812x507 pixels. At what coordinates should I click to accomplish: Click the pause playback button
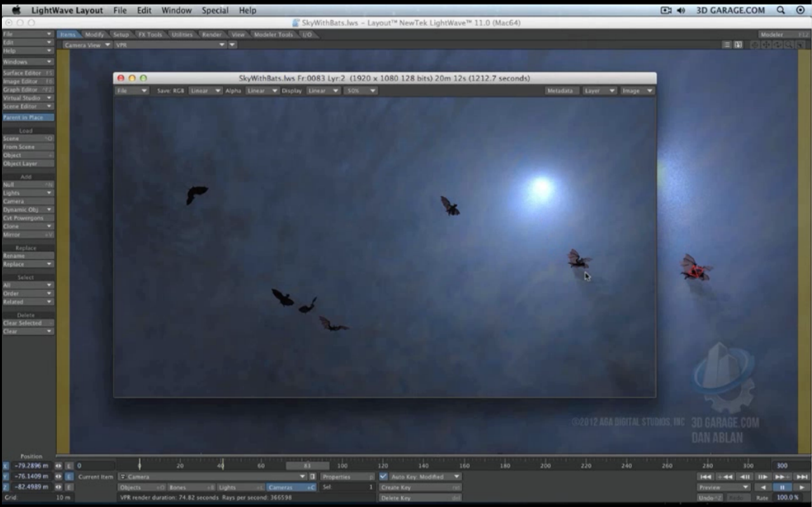782,487
